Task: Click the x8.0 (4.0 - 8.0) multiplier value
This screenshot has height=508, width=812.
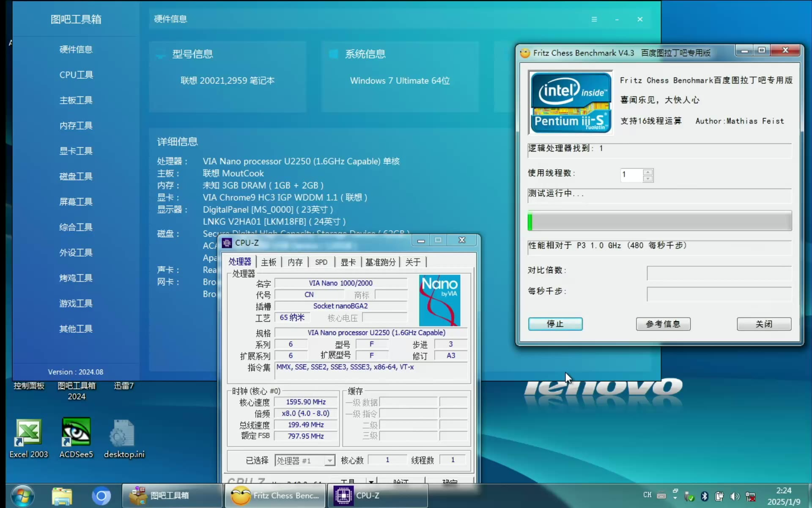Action: point(306,413)
